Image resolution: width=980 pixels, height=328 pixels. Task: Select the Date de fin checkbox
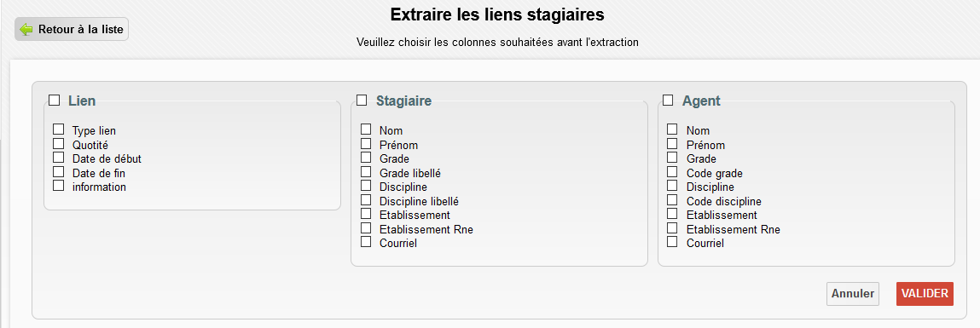tap(58, 172)
